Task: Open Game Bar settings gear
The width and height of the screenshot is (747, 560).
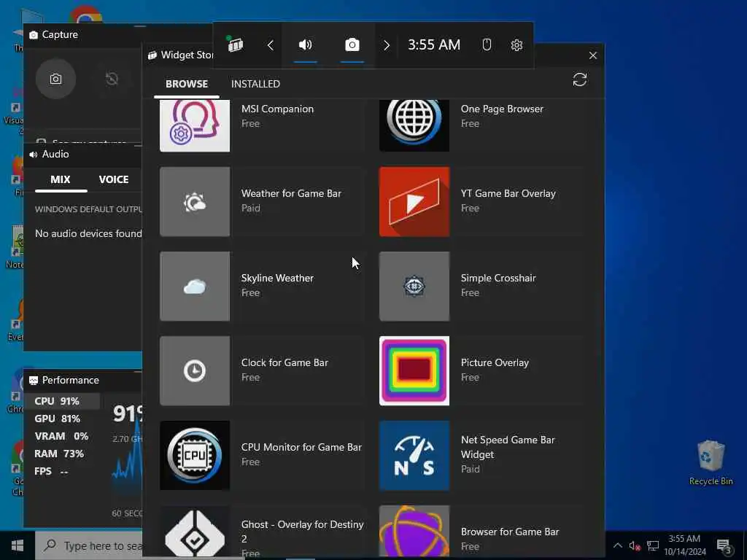Action: click(516, 44)
